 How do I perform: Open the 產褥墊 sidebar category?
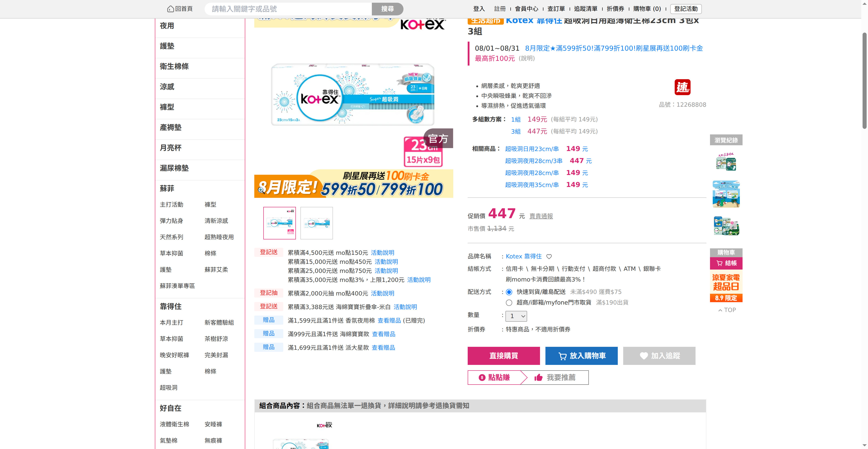170,128
